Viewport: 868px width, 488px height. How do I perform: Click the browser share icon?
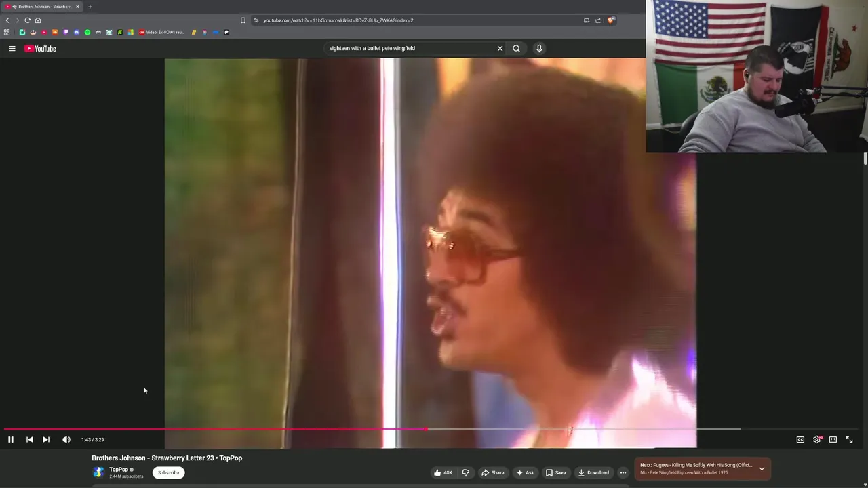[598, 20]
